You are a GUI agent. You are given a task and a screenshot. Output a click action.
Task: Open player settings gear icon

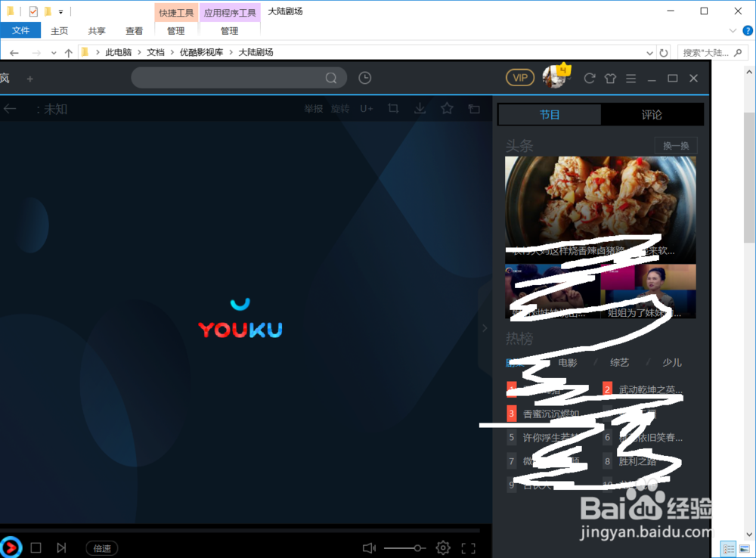click(x=443, y=548)
